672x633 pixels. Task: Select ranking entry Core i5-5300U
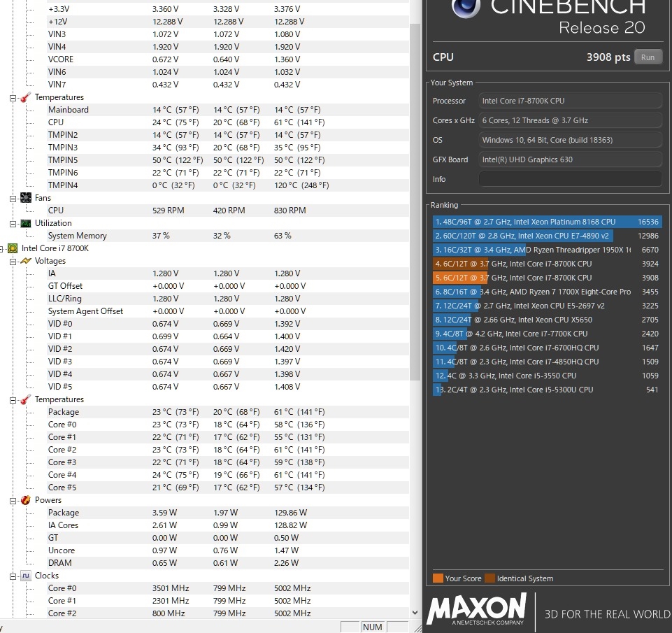point(548,390)
